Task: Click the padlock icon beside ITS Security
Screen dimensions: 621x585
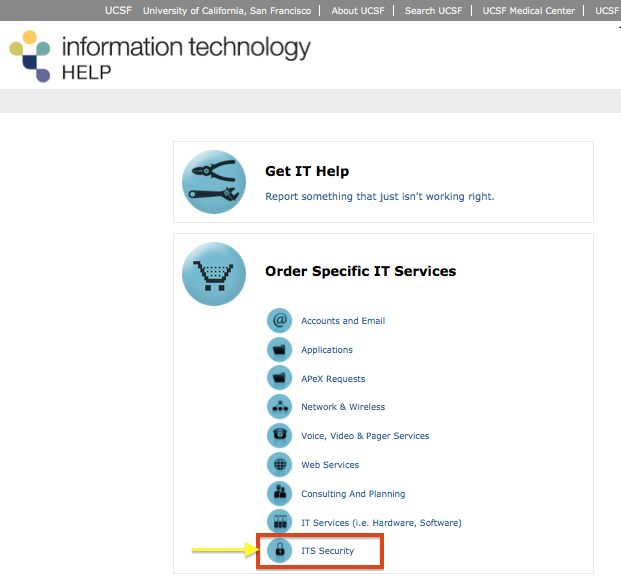Action: click(x=280, y=550)
